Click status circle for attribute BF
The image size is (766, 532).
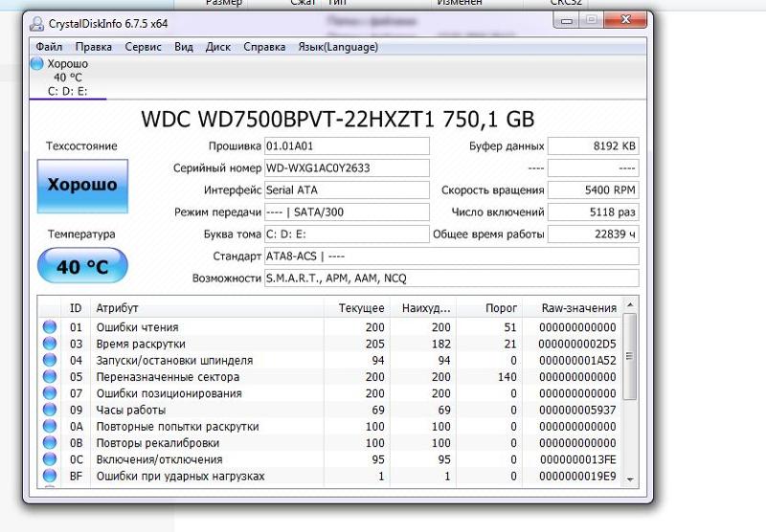pyautogui.click(x=50, y=476)
